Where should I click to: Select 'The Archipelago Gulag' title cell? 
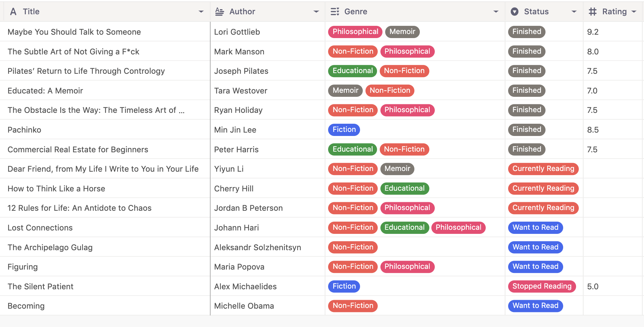[x=105, y=247]
